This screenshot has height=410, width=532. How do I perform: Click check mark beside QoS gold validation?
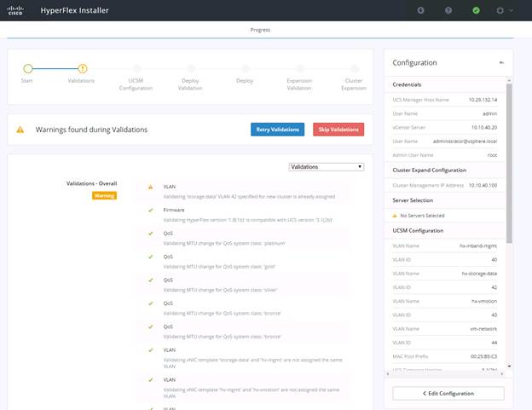[x=150, y=257]
